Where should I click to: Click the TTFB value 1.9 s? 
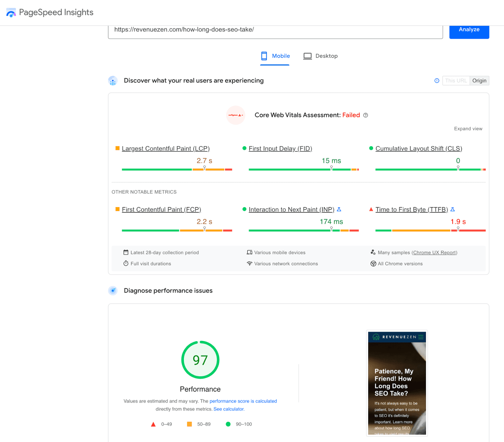click(x=458, y=222)
